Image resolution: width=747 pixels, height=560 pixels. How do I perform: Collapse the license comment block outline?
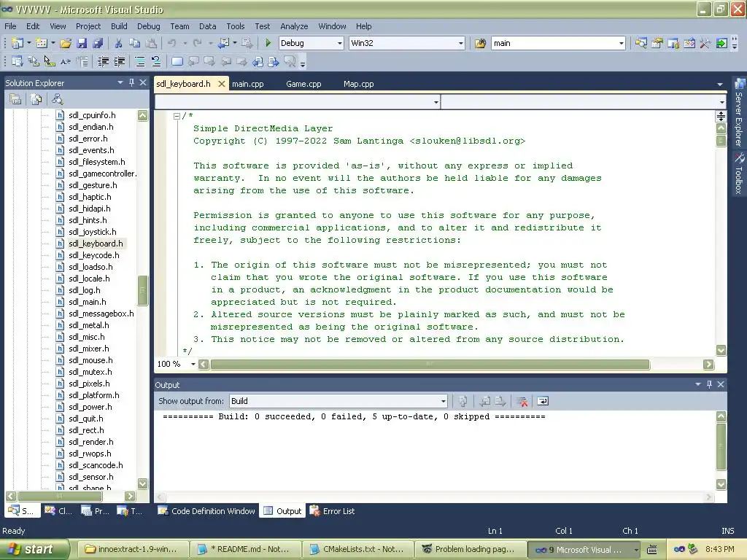click(x=177, y=116)
